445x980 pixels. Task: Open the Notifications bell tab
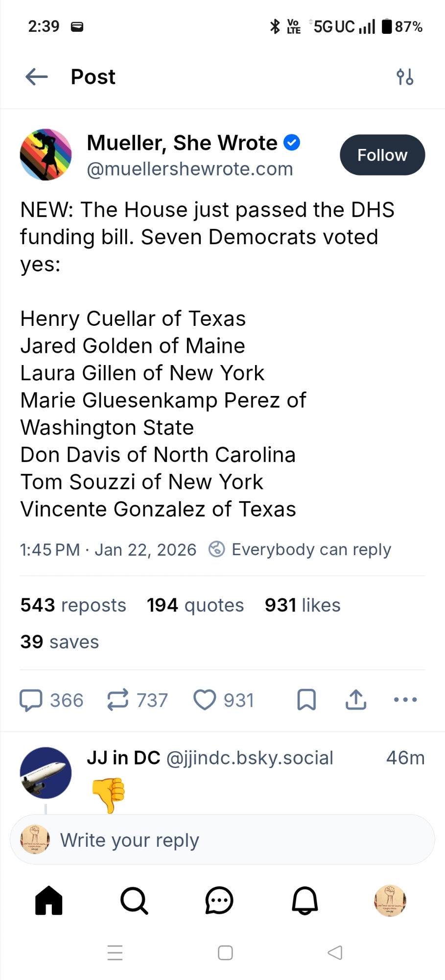pyautogui.click(x=305, y=901)
